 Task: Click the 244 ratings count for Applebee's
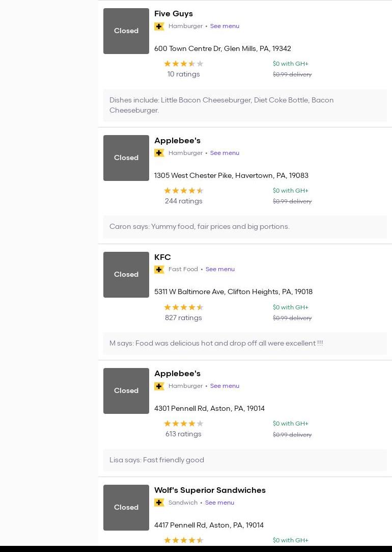[x=183, y=201]
